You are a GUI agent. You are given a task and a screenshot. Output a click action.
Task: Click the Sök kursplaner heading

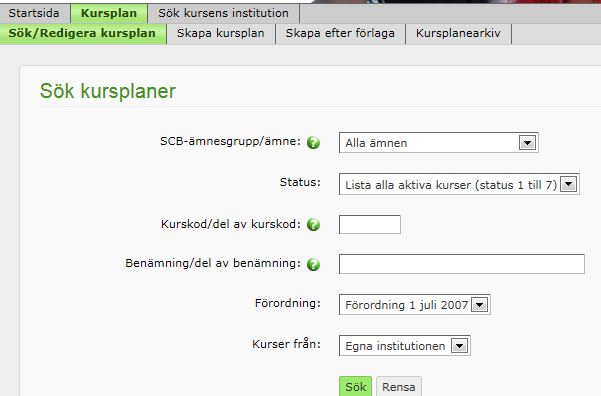click(108, 91)
